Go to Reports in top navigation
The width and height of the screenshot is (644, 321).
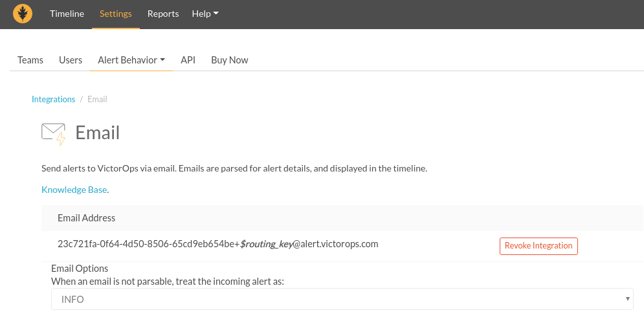163,14
